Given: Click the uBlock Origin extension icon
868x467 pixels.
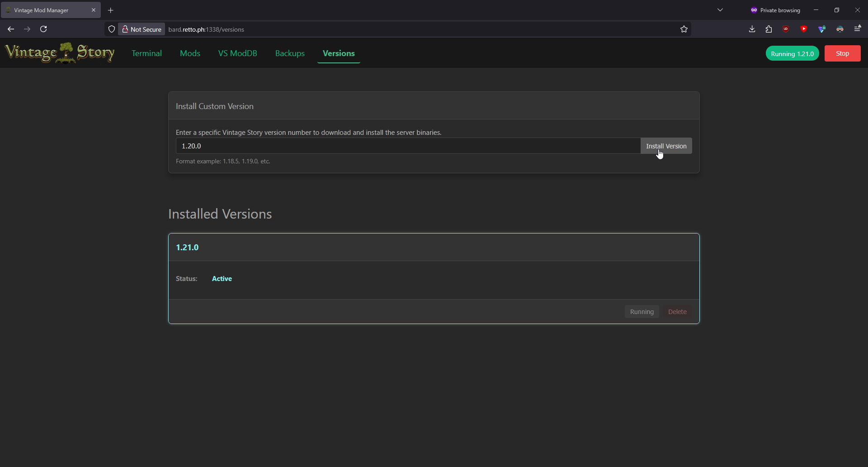Looking at the screenshot, I should 786,29.
